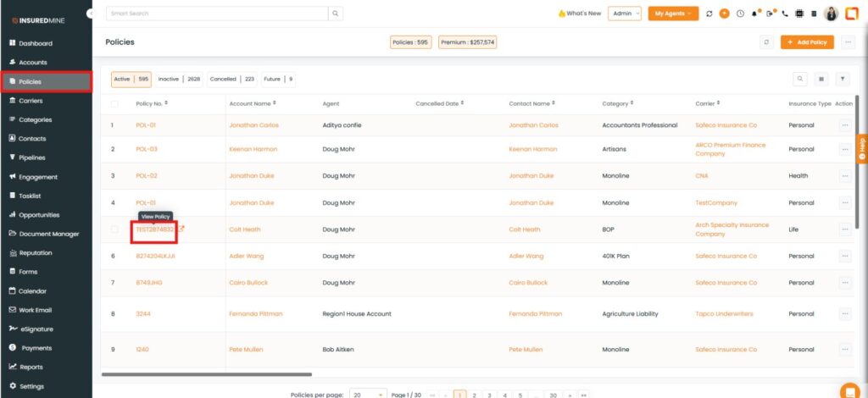Click the Add Policy button
This screenshot has height=398, width=868.
point(807,41)
